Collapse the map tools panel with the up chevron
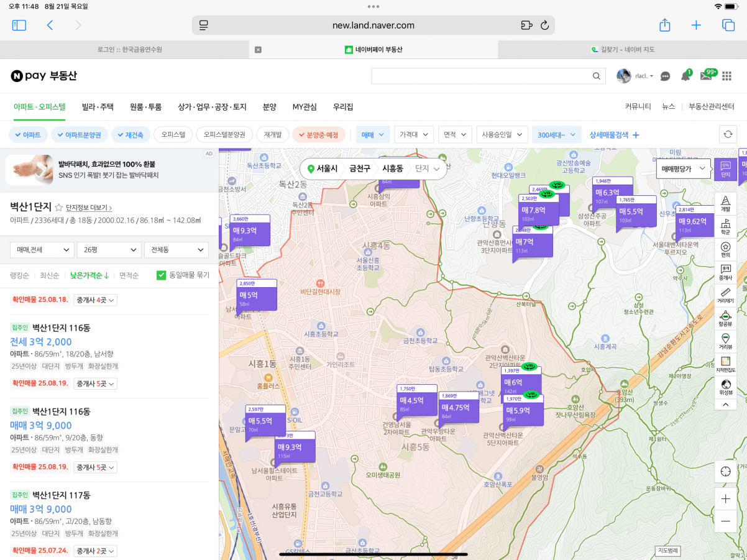Viewport: 747px width, 560px height. (x=725, y=404)
